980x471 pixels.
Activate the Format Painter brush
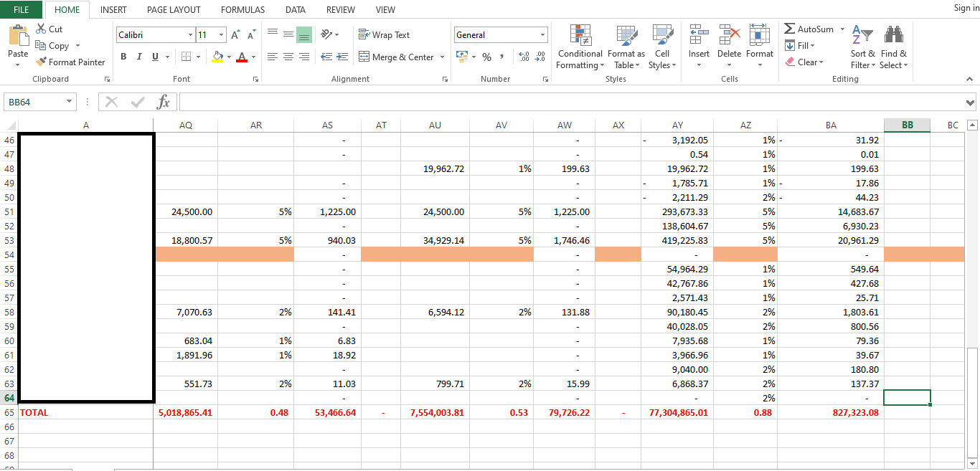tap(70, 62)
